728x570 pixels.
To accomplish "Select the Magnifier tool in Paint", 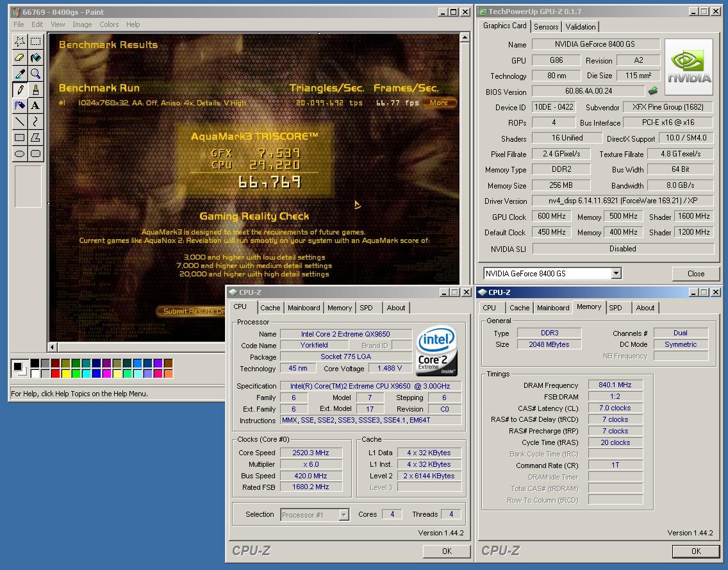I will 35,73.
